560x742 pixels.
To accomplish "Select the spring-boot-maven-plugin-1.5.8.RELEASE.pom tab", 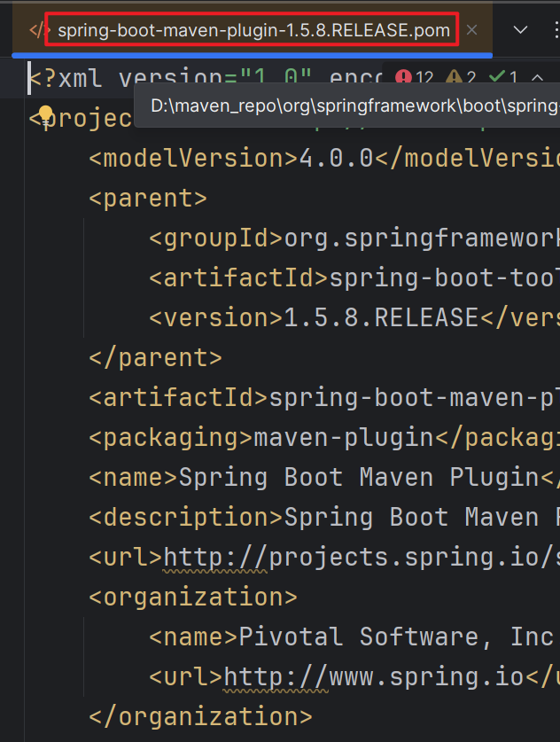I will pos(253,30).
